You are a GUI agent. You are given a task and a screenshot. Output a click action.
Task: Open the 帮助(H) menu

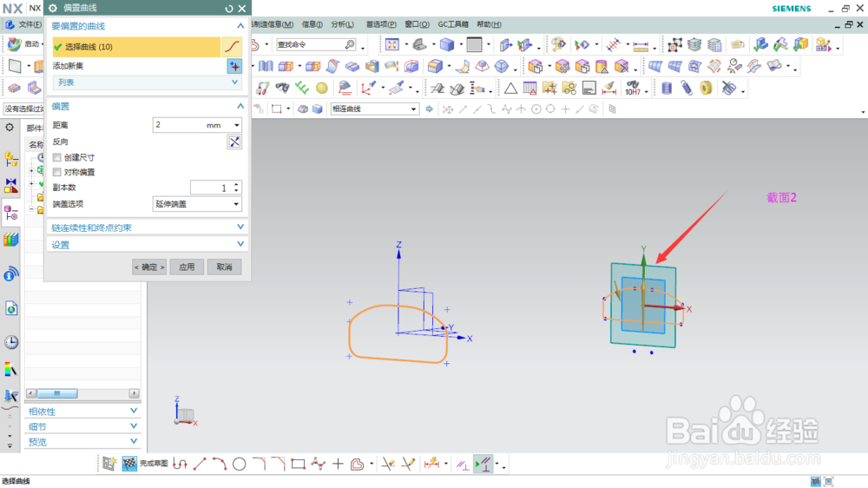489,24
